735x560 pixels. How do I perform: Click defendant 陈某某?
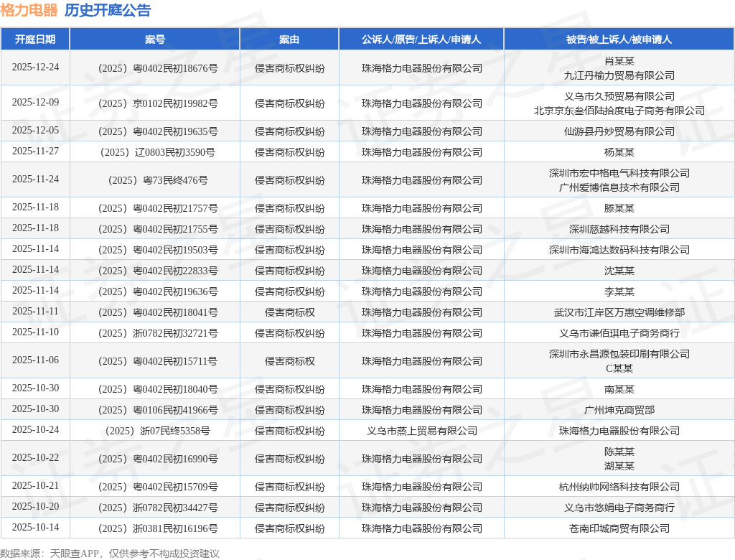coord(619,452)
